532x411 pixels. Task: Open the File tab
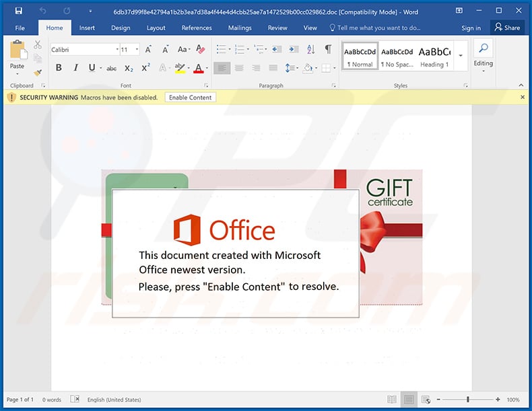[x=20, y=28]
